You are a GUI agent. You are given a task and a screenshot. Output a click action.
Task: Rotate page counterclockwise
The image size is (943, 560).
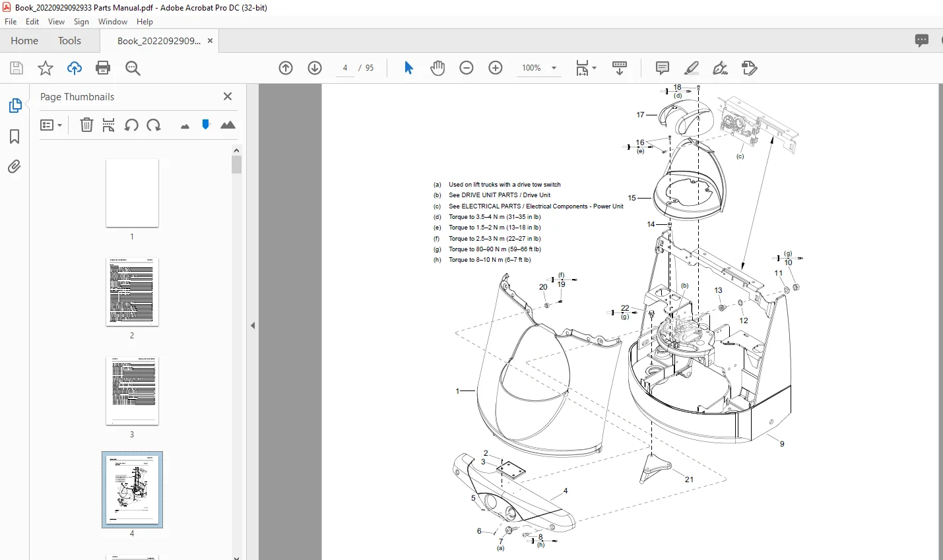pyautogui.click(x=131, y=125)
